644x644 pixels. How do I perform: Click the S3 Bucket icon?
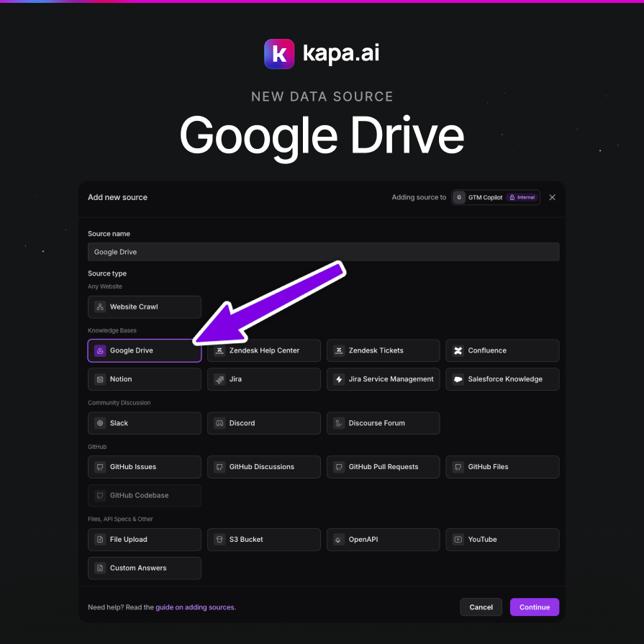(219, 539)
